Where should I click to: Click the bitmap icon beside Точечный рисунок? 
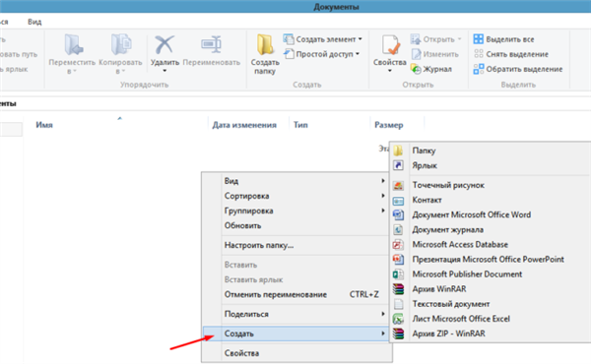click(x=398, y=185)
